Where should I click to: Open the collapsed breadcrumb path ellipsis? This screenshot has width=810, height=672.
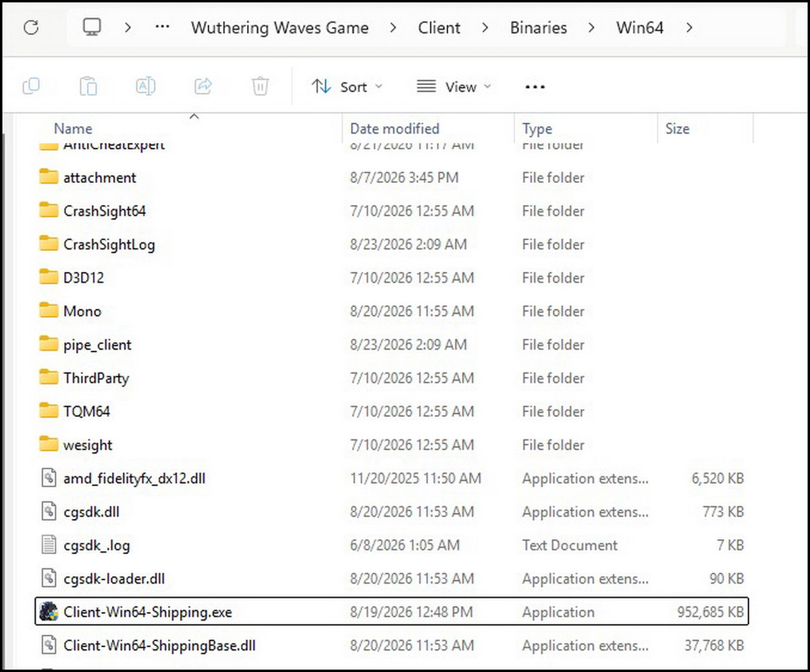(162, 28)
